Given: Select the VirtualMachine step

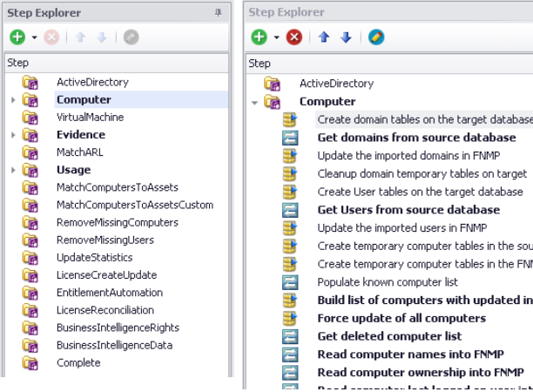Looking at the screenshot, I should pos(90,117).
